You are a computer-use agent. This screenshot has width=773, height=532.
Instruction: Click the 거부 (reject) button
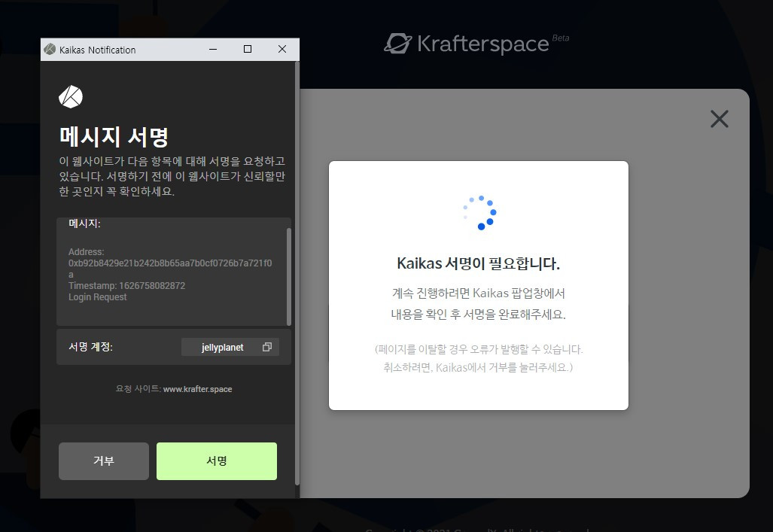coord(104,461)
